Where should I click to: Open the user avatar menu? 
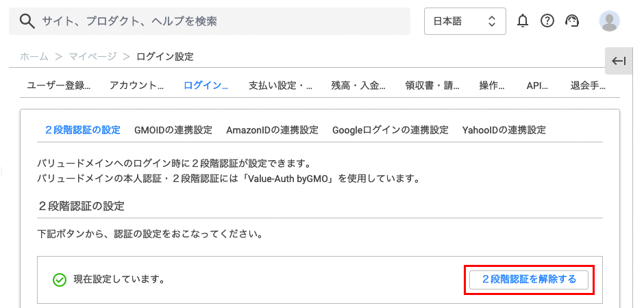click(610, 21)
